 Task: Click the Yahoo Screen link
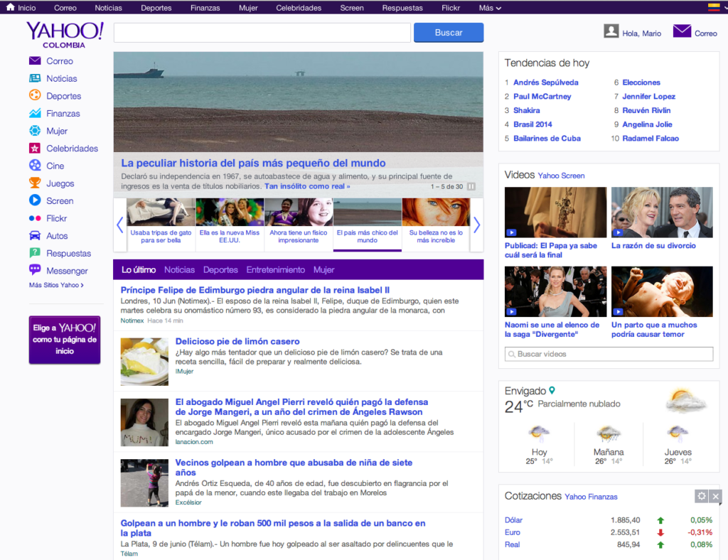(x=562, y=176)
